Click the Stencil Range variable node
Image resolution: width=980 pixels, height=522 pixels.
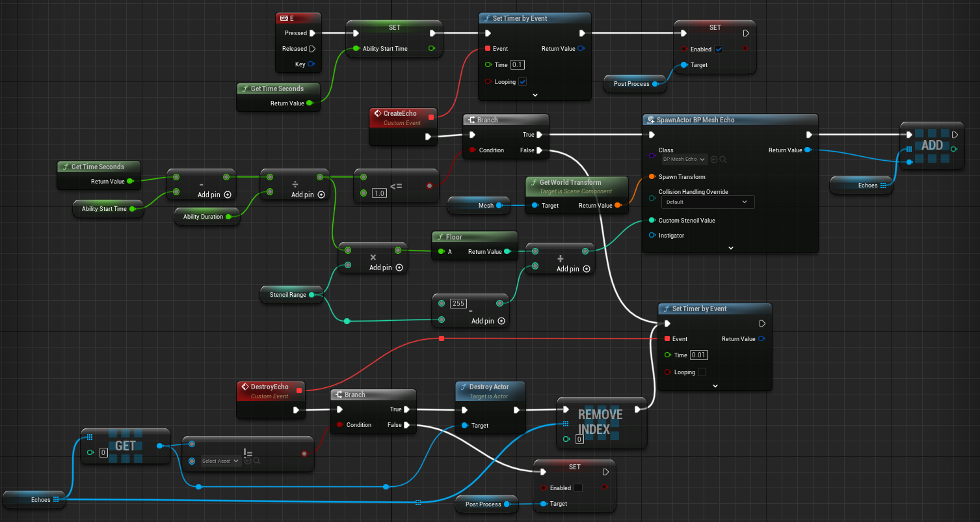tap(288, 295)
